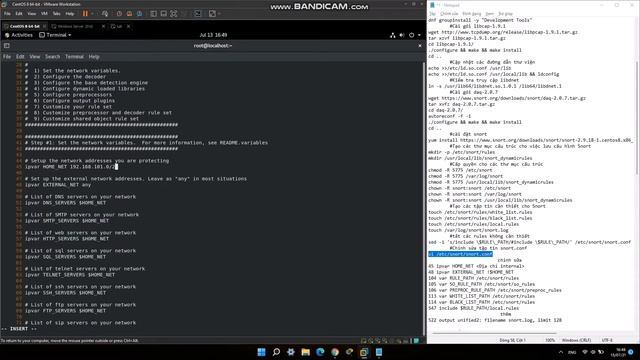Click the yum install snort line in Notepad

[531, 140]
